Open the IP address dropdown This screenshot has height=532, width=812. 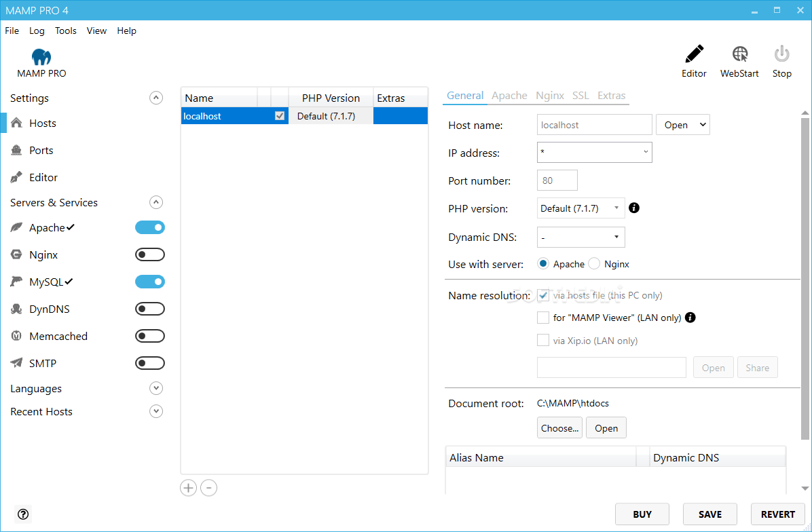tap(594, 153)
